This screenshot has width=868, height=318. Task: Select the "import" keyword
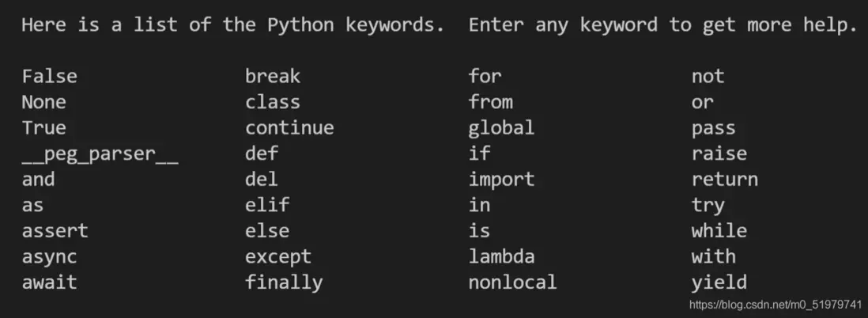pos(501,180)
